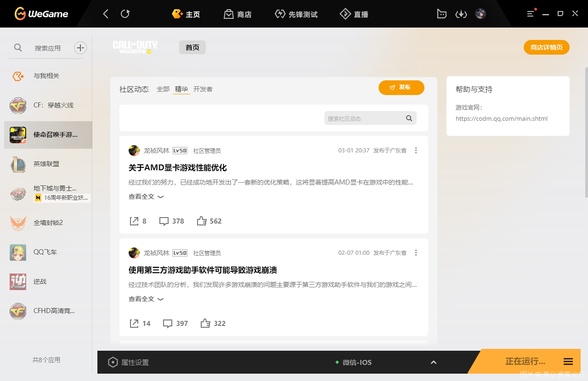Click the Call of Duty logo
This screenshot has height=381, width=588.
[x=135, y=47]
